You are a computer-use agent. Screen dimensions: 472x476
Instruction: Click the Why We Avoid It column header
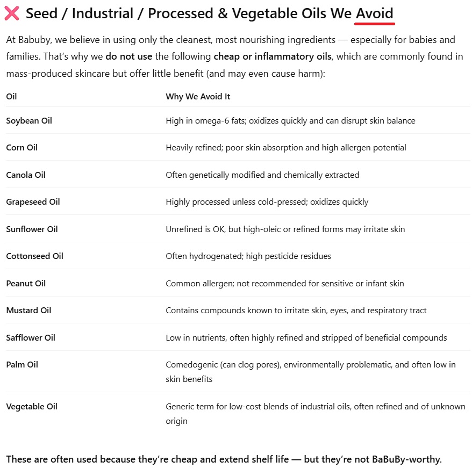(x=198, y=97)
